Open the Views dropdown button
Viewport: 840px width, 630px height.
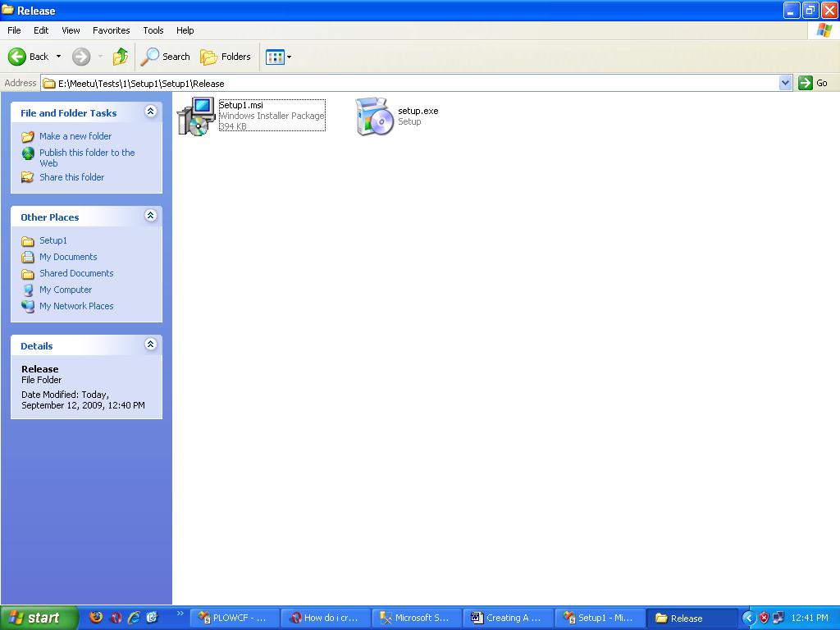click(279, 57)
